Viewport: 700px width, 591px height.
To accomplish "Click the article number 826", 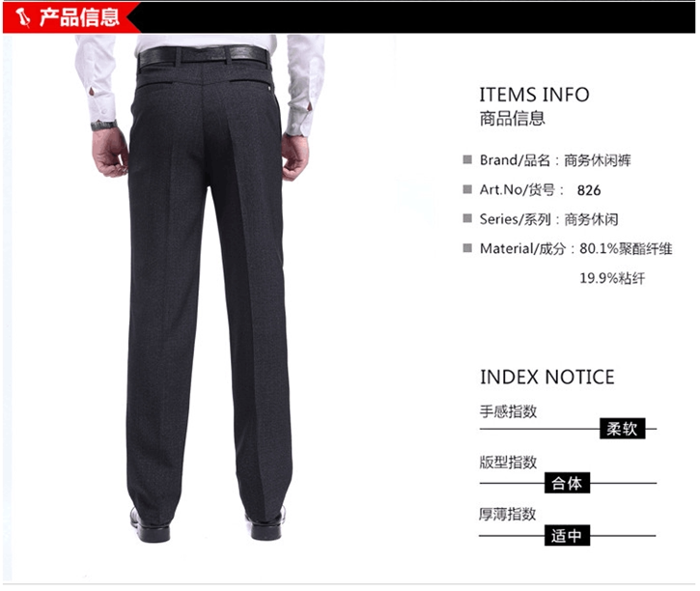I will [589, 190].
